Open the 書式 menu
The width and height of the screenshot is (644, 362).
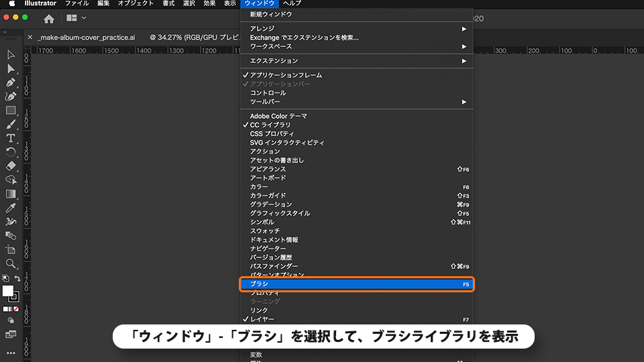point(168,3)
